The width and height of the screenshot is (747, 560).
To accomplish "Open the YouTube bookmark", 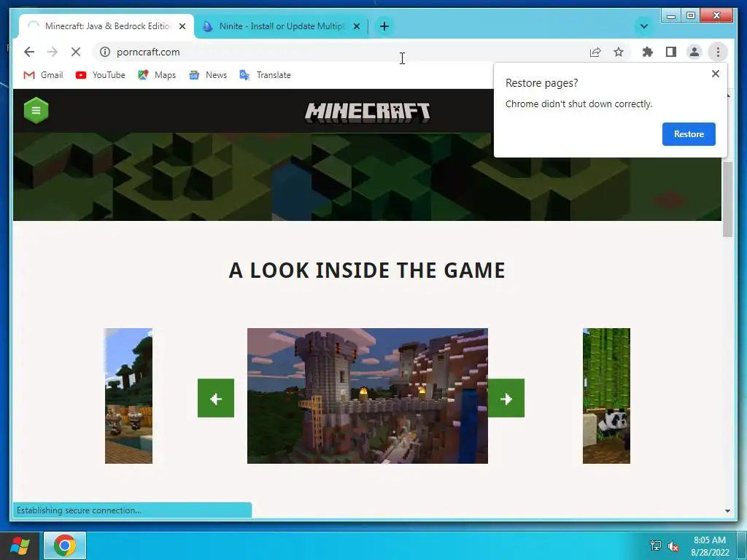I will coord(101,75).
